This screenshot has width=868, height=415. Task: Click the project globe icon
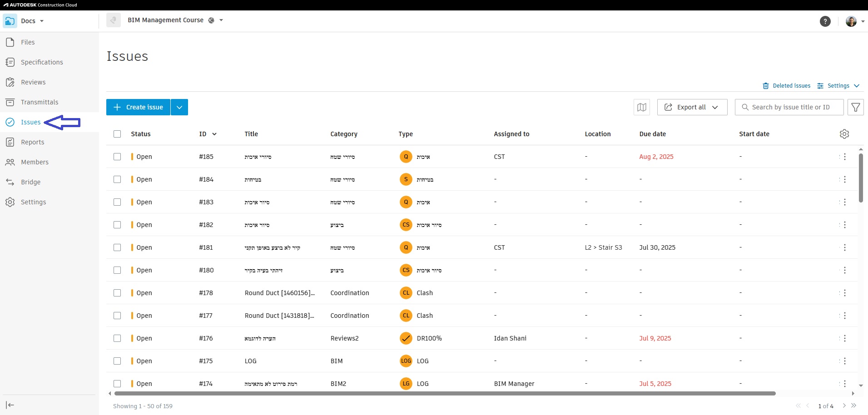(211, 20)
